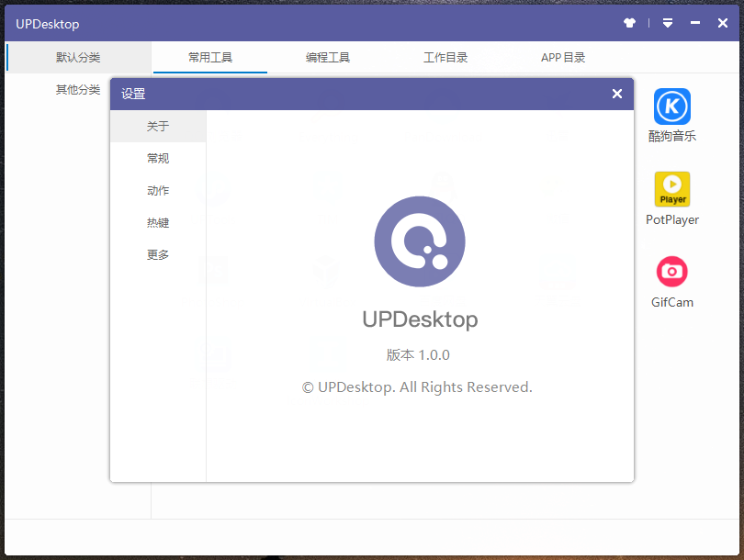The height and width of the screenshot is (560, 744).
Task: Click the All Rights Reserved copyright text
Action: 417,387
